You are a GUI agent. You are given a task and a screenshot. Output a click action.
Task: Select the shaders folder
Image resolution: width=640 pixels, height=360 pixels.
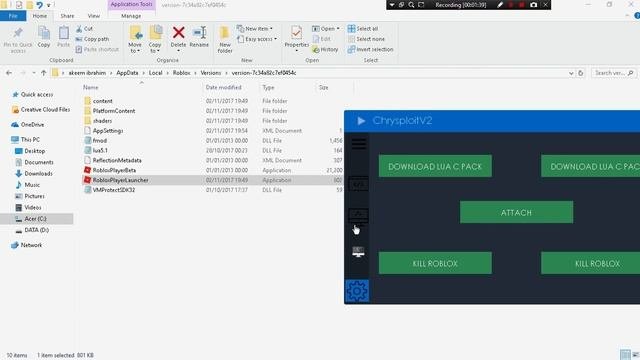point(102,121)
